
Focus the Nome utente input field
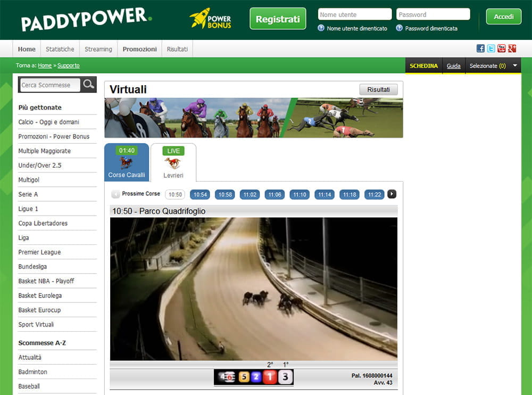(x=354, y=14)
